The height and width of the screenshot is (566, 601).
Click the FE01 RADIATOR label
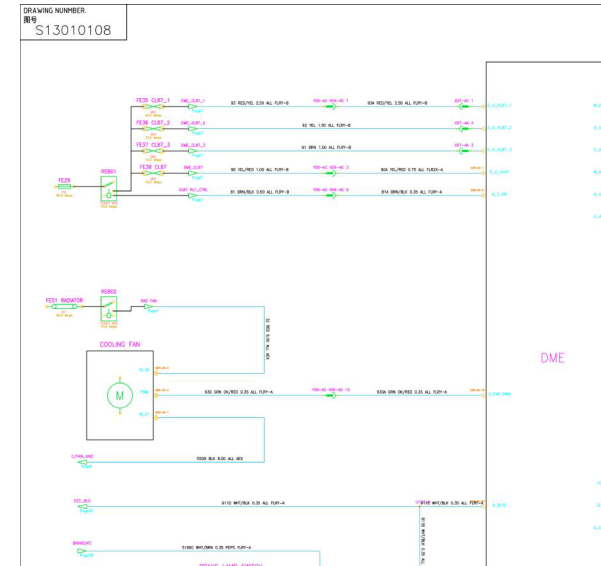tap(64, 300)
